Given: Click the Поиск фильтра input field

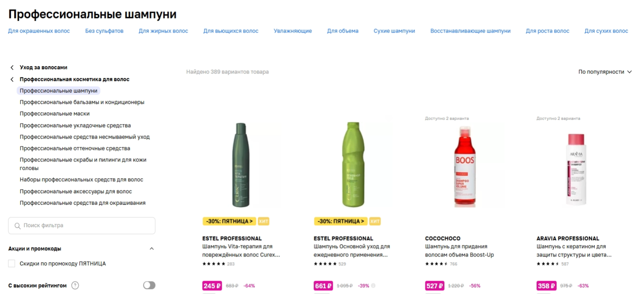Looking at the screenshot, I should click(82, 225).
